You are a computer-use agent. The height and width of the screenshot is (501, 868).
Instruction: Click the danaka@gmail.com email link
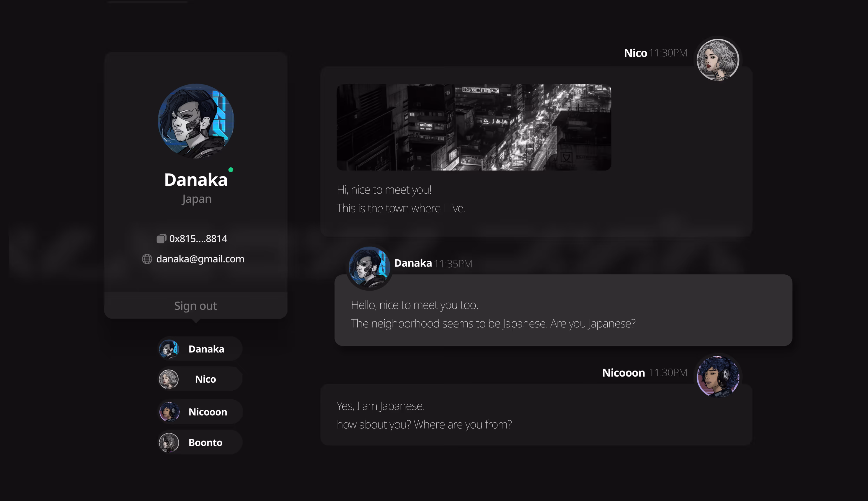[200, 259]
